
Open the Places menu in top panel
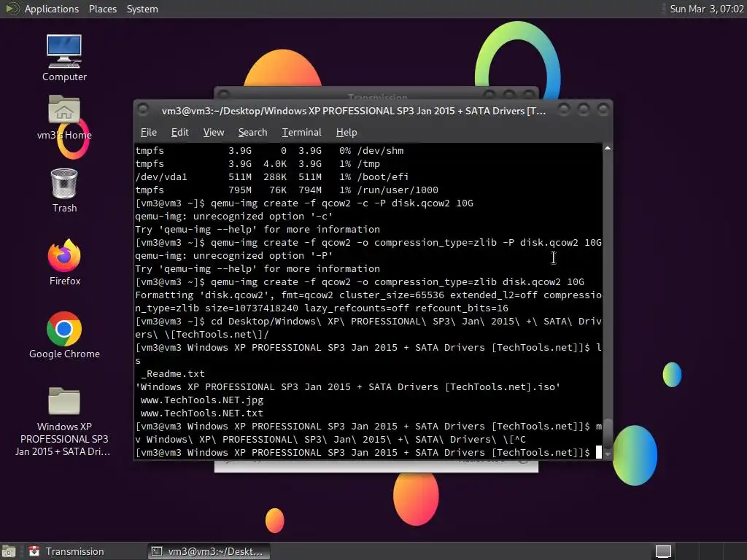pyautogui.click(x=102, y=9)
